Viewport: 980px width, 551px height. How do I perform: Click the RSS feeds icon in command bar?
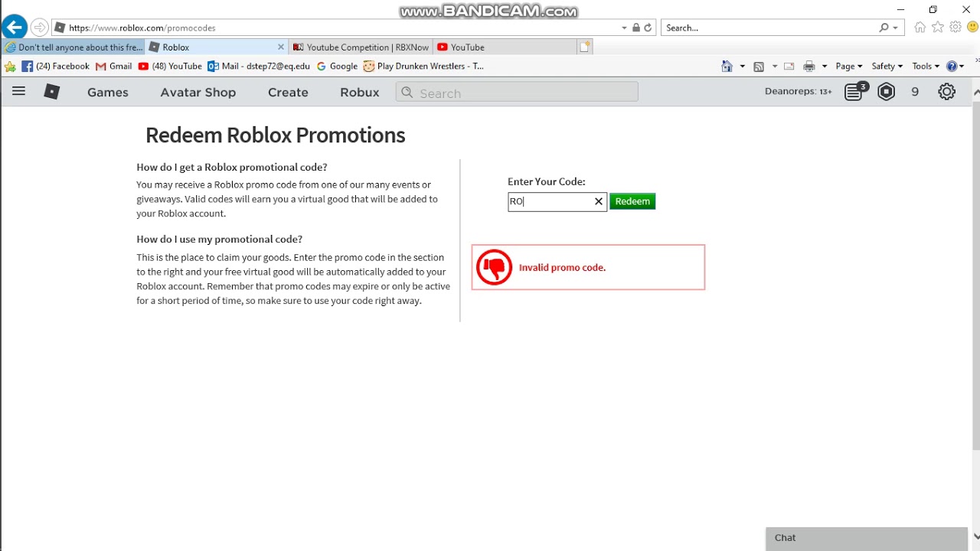[x=759, y=67]
